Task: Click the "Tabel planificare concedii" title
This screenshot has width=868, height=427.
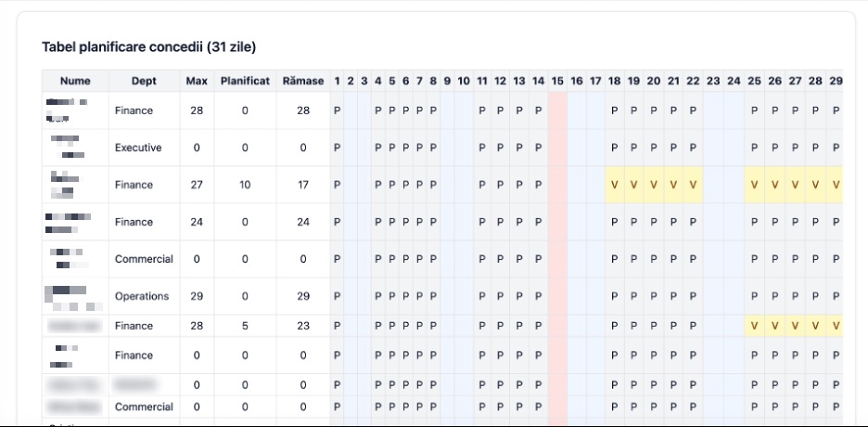Action: coord(149,46)
